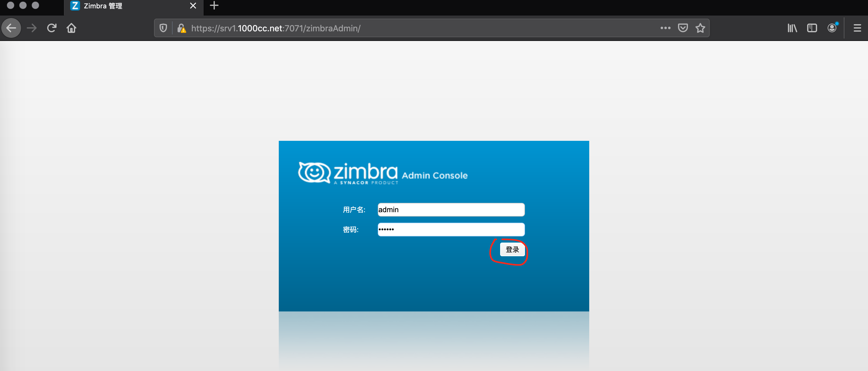Open page actions three-dot menu
The width and height of the screenshot is (868, 371).
pyautogui.click(x=665, y=28)
